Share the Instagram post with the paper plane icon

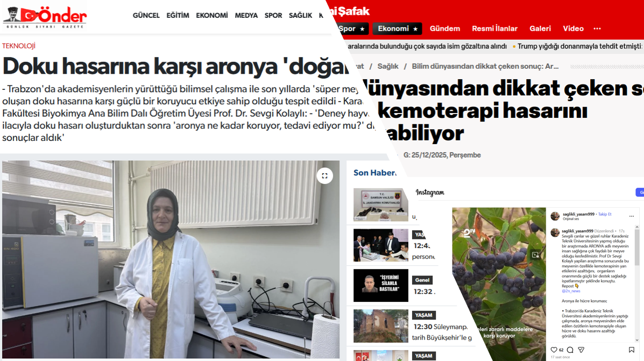[x=581, y=350]
